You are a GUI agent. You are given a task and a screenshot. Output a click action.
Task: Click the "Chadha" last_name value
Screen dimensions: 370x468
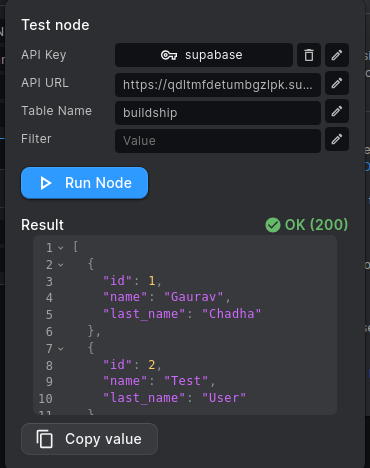coord(232,314)
